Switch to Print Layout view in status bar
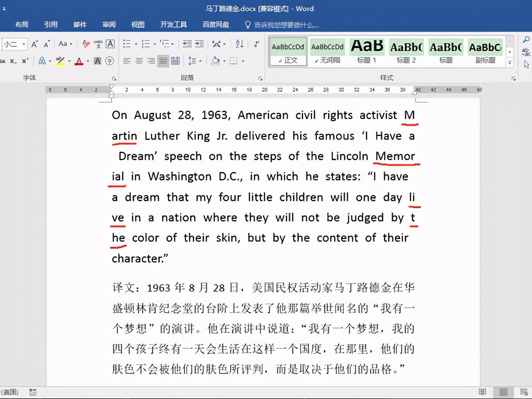This screenshot has height=399, width=532. [x=503, y=392]
